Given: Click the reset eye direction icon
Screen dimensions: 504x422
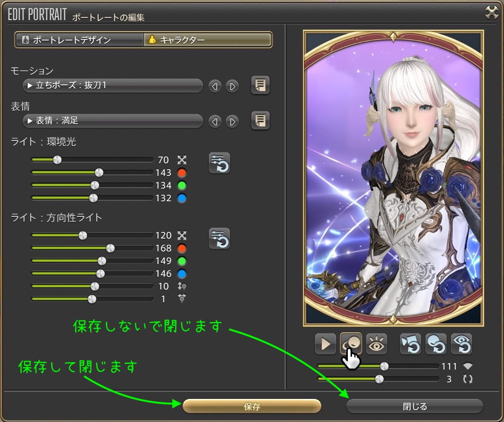Looking at the screenshot, I should [461, 344].
